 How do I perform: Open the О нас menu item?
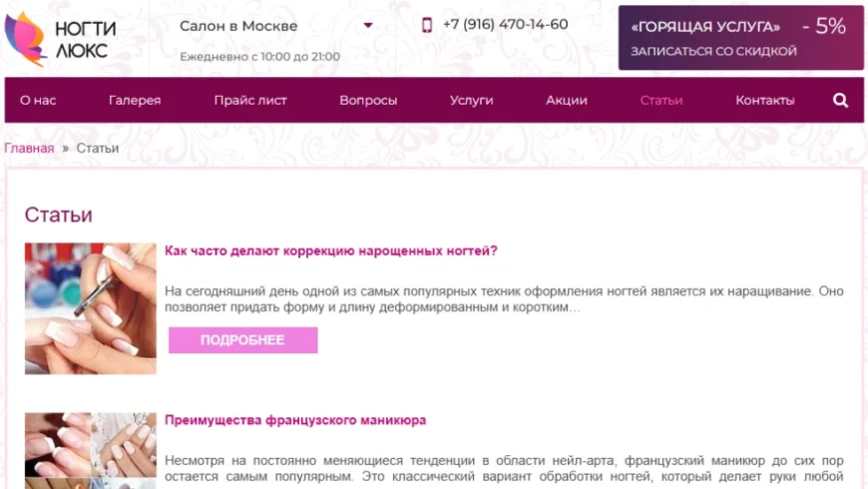point(38,100)
